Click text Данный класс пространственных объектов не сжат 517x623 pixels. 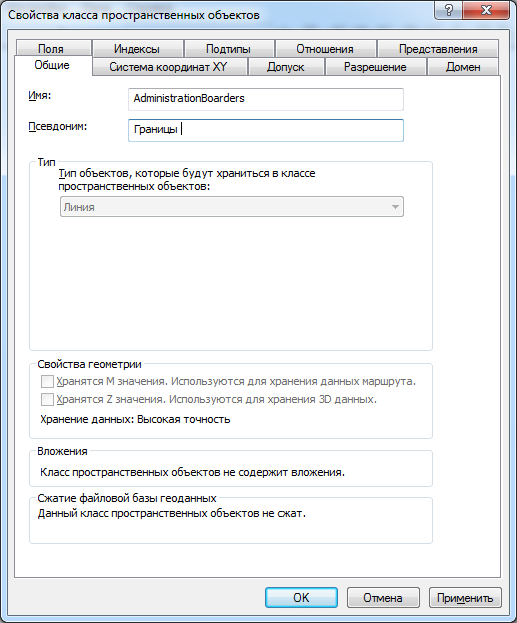(x=172, y=513)
